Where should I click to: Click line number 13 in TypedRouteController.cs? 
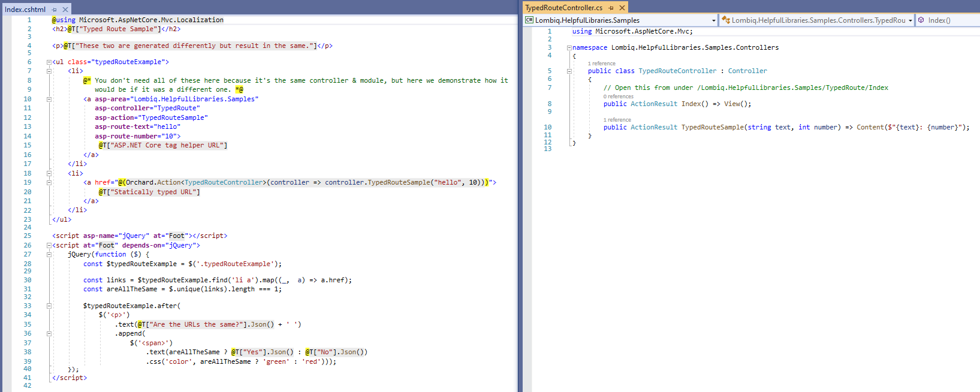tap(547, 149)
